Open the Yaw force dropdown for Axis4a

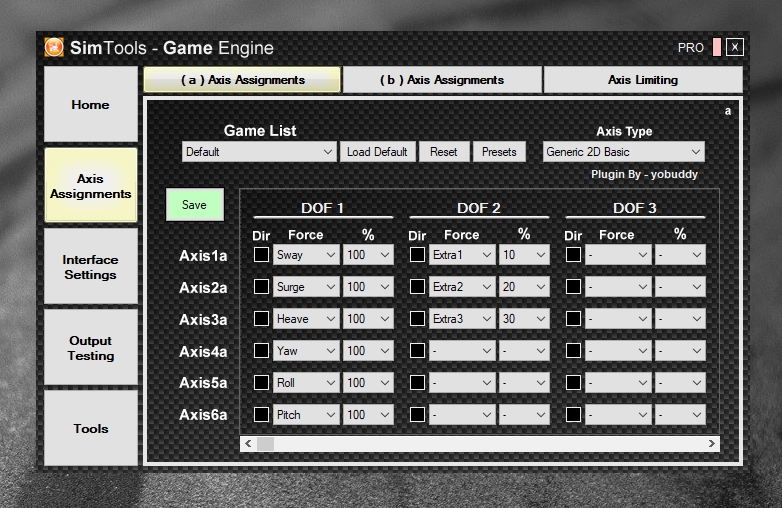tap(306, 350)
